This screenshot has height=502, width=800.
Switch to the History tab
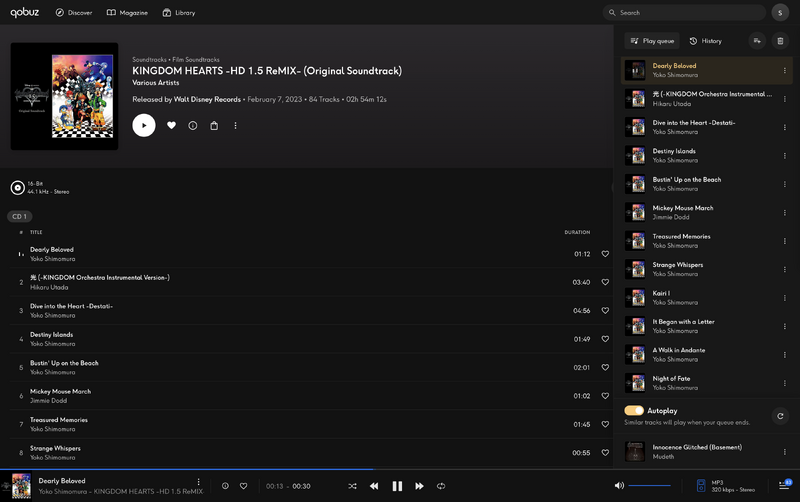[705, 41]
